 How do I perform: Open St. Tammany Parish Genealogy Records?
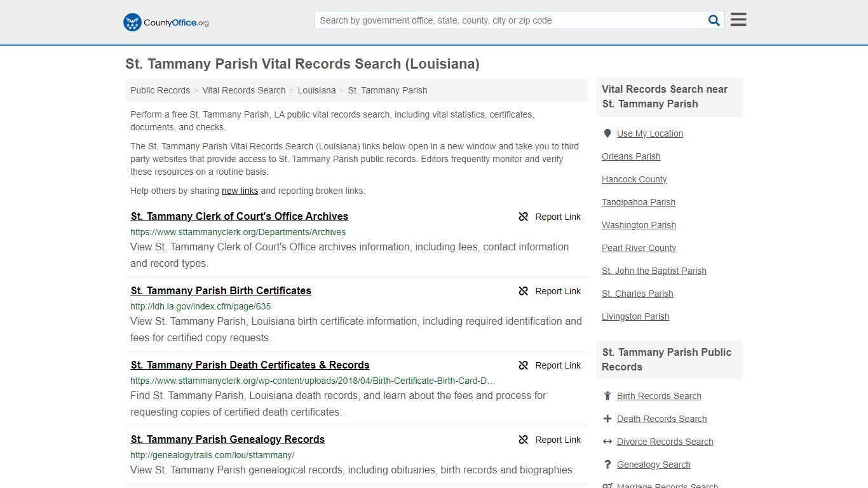pos(227,439)
